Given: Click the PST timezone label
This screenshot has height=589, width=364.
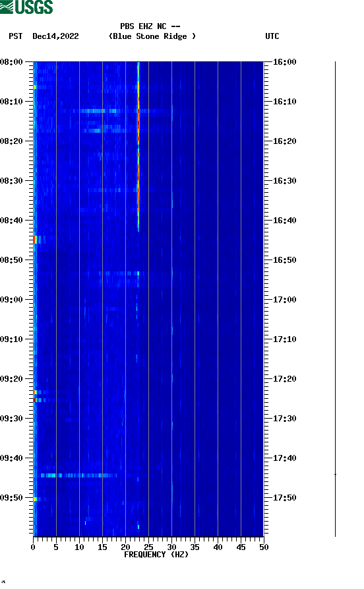Looking at the screenshot, I should (15, 36).
